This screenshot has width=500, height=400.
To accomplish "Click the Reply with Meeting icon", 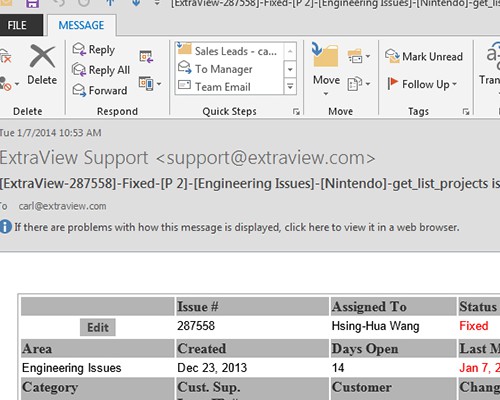I will point(146,56).
